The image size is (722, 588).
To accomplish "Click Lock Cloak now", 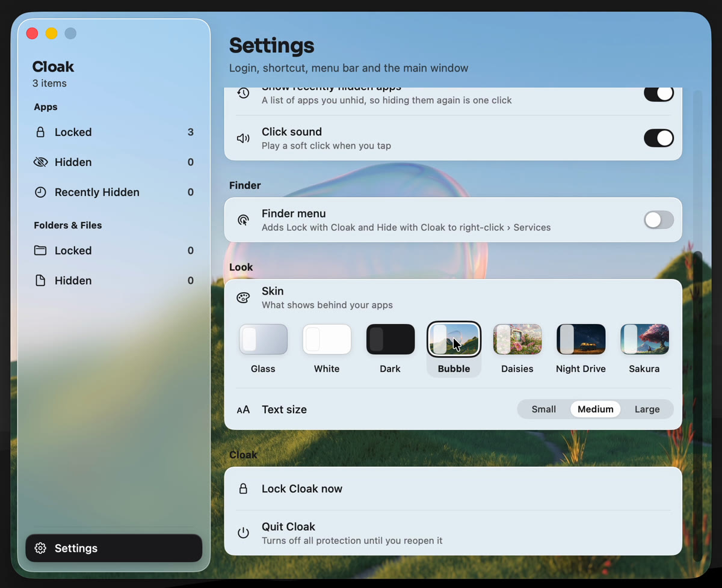I will (x=453, y=489).
